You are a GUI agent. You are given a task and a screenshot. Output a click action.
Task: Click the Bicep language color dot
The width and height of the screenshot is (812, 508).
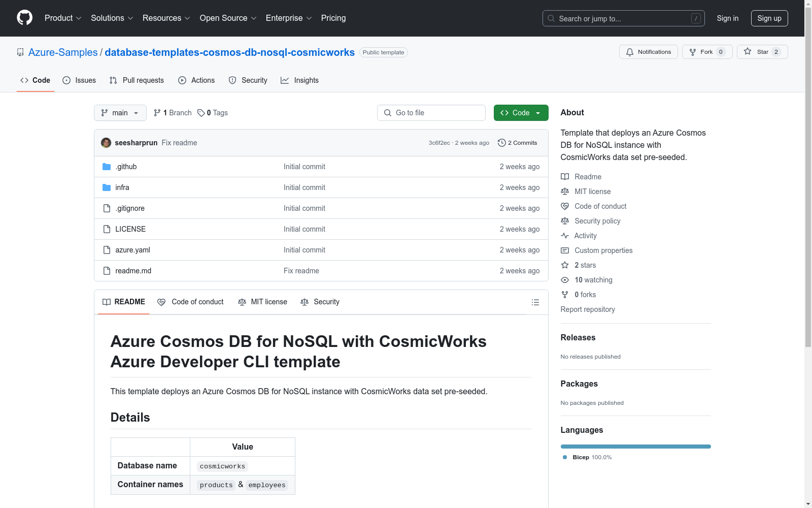coord(565,457)
